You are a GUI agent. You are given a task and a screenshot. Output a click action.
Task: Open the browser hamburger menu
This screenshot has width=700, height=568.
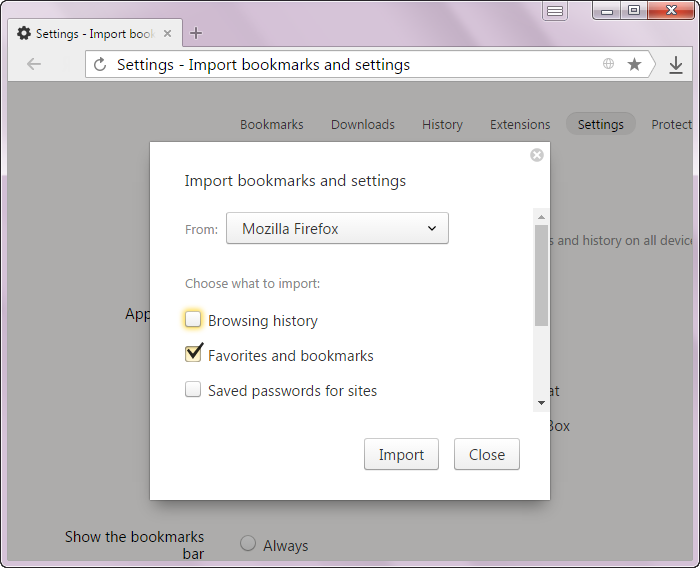[555, 11]
